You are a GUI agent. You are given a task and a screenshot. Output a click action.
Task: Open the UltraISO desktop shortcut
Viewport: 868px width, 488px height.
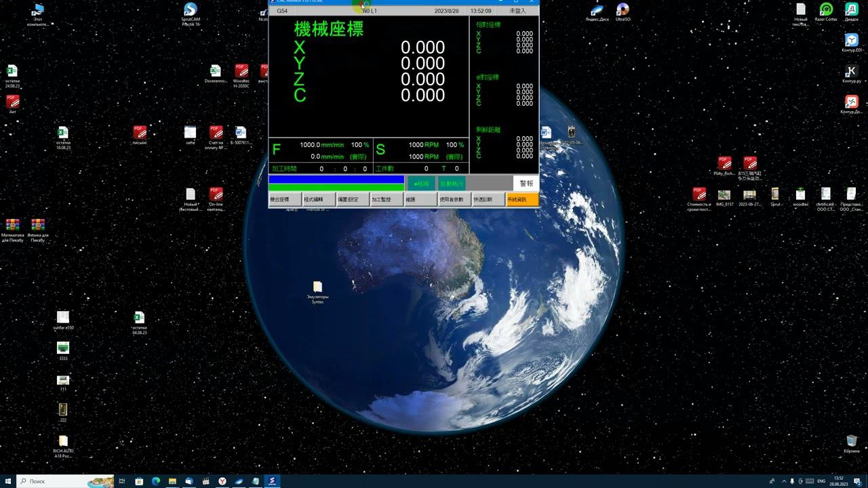coord(623,12)
